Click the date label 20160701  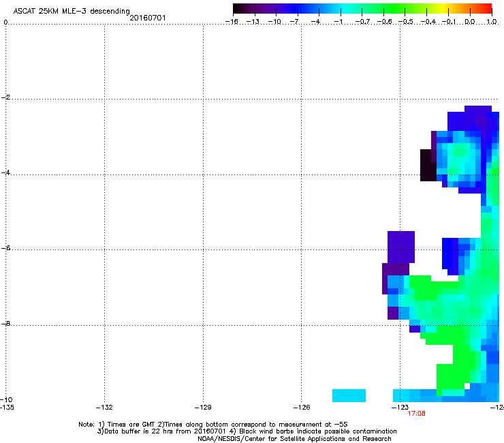point(148,18)
